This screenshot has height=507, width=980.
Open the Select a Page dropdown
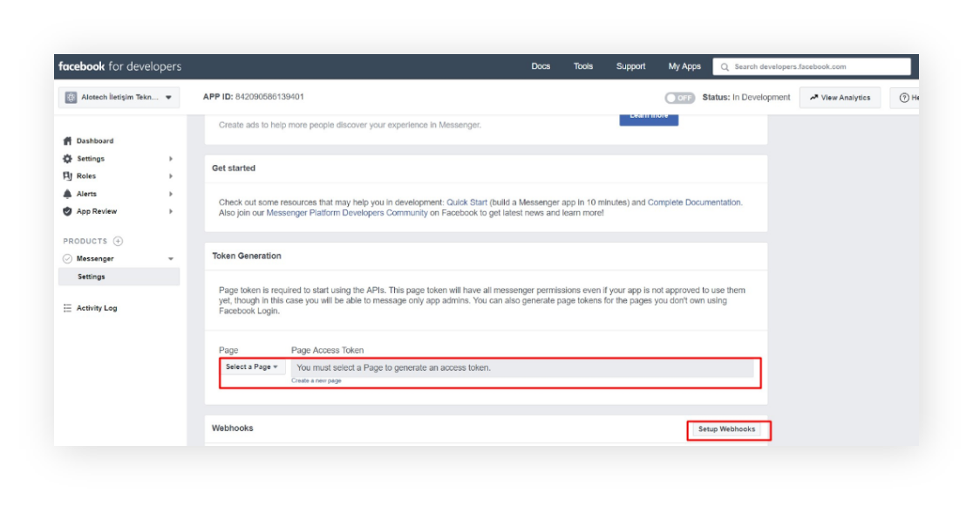252,367
